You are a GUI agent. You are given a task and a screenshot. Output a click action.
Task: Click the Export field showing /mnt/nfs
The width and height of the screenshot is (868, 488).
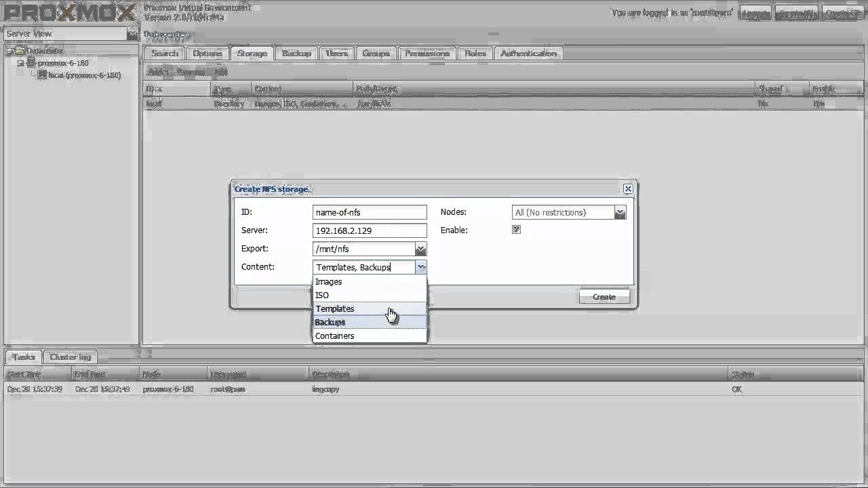click(364, 249)
